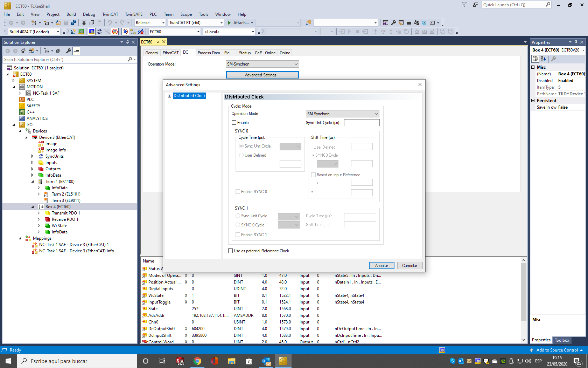Click the Show Sub Items toolbar icon

[133, 32]
